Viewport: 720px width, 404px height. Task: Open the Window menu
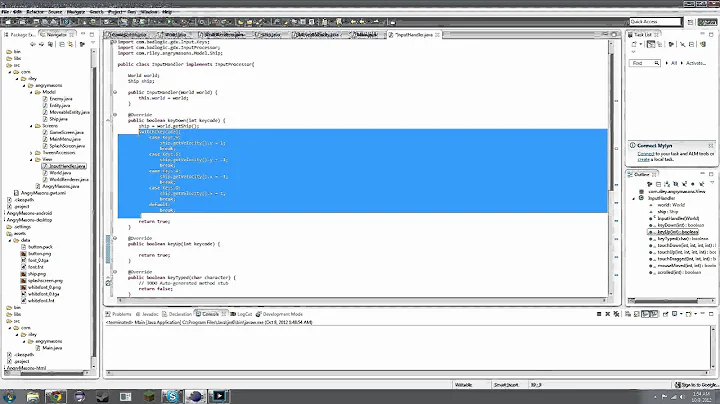click(149, 12)
